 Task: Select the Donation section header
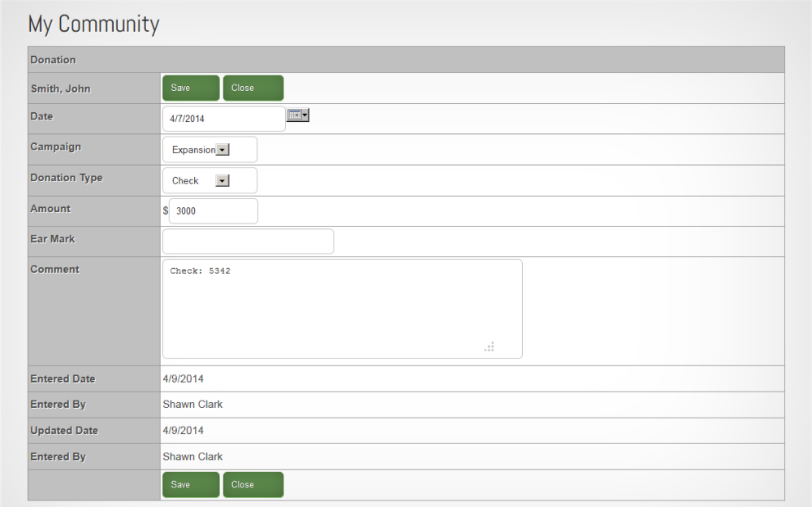pyautogui.click(x=53, y=60)
